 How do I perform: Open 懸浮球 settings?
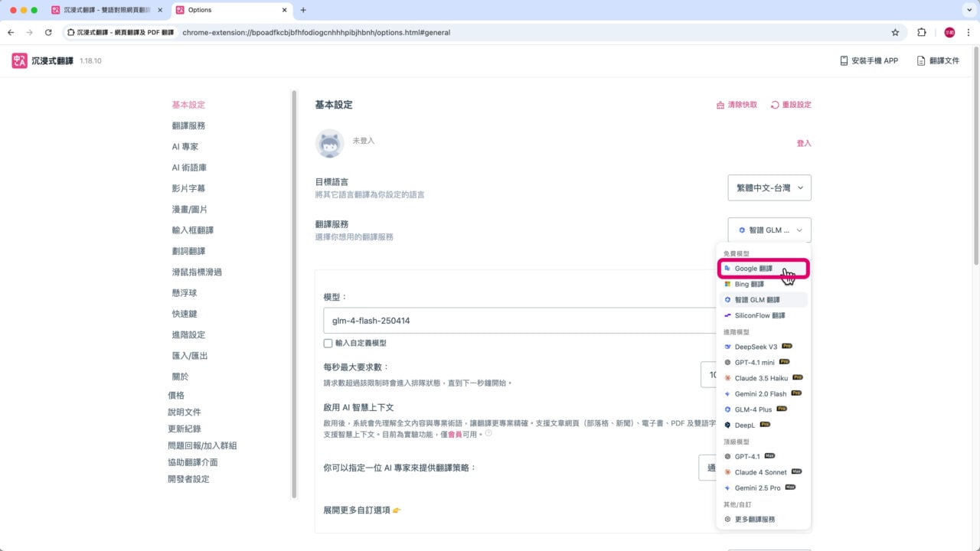point(185,293)
